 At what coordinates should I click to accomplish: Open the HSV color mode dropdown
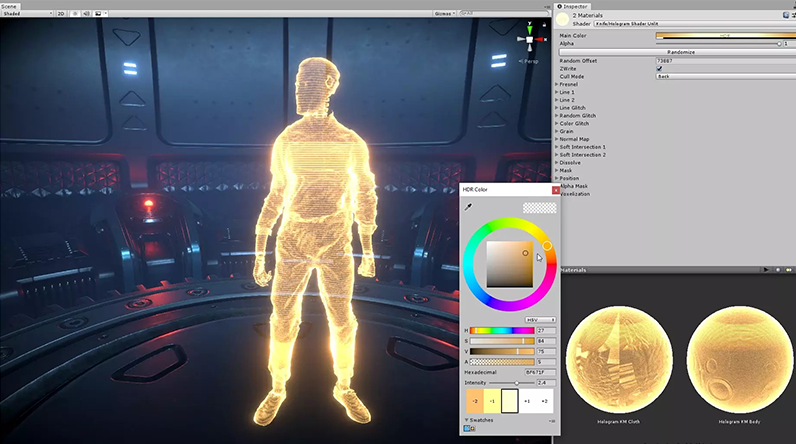tap(540, 320)
